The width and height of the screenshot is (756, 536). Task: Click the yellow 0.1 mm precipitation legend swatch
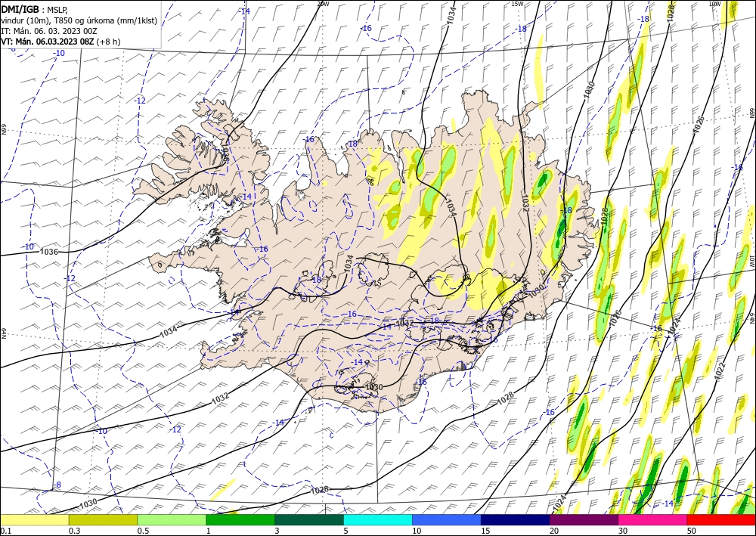[x=34, y=520]
